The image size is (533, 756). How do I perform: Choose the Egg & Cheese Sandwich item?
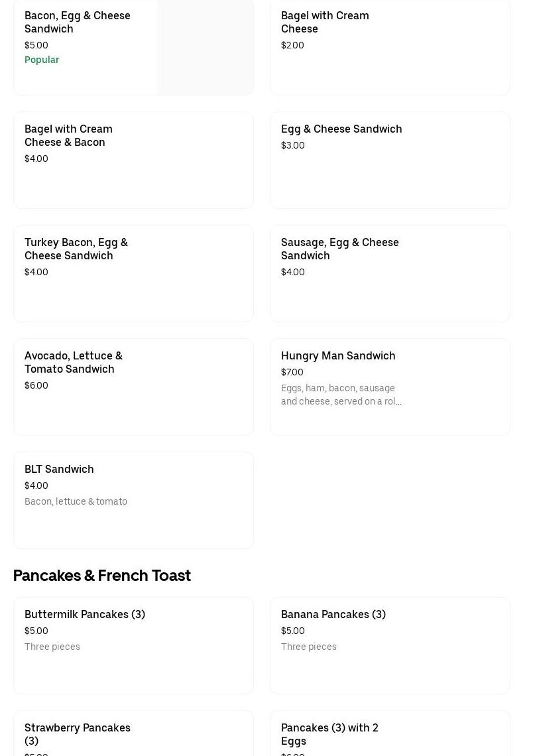pyautogui.click(x=341, y=129)
